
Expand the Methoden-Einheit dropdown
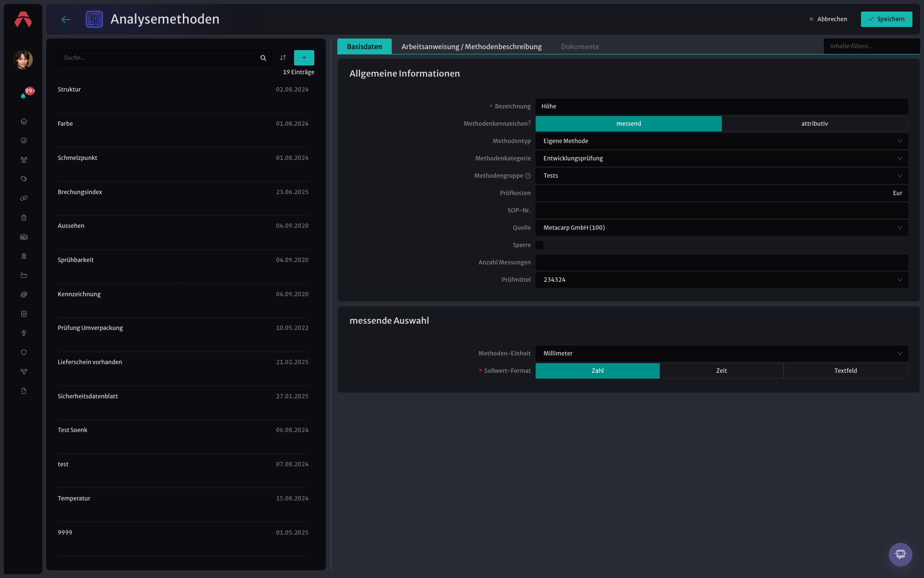point(722,354)
